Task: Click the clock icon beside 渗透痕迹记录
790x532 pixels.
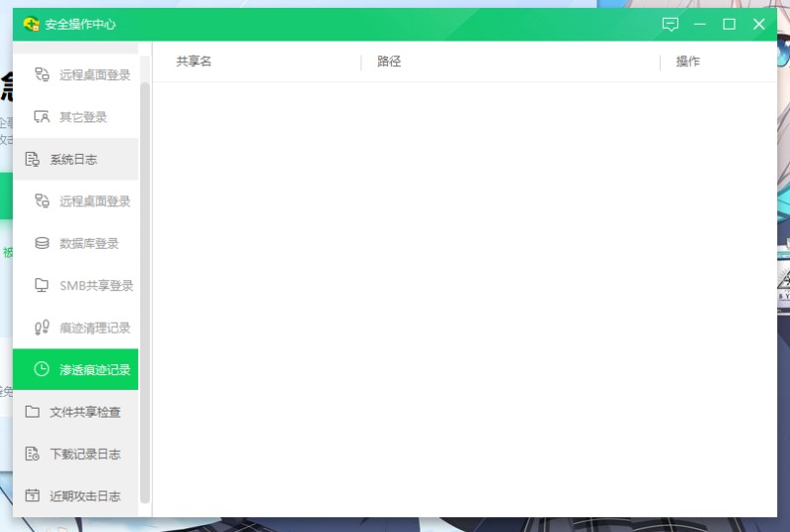Action: 41,369
